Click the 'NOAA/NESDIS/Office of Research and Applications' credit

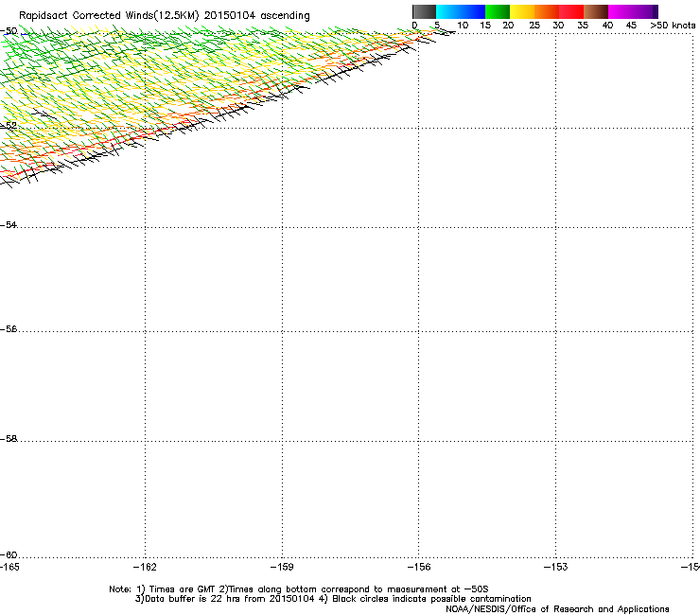(x=557, y=609)
